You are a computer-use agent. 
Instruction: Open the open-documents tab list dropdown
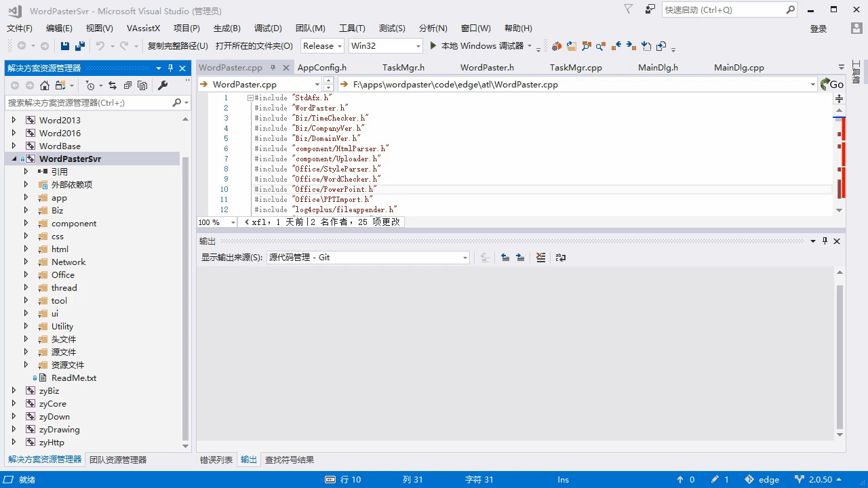(x=841, y=68)
